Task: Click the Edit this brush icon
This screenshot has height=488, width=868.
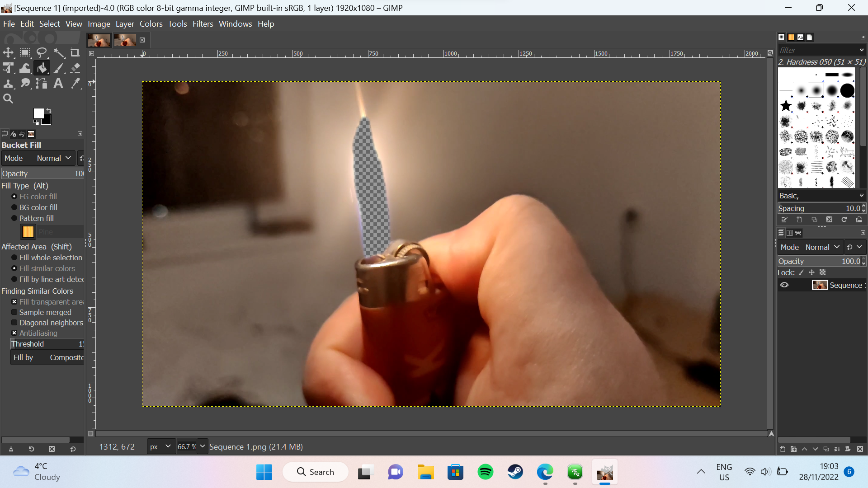Action: tap(784, 220)
